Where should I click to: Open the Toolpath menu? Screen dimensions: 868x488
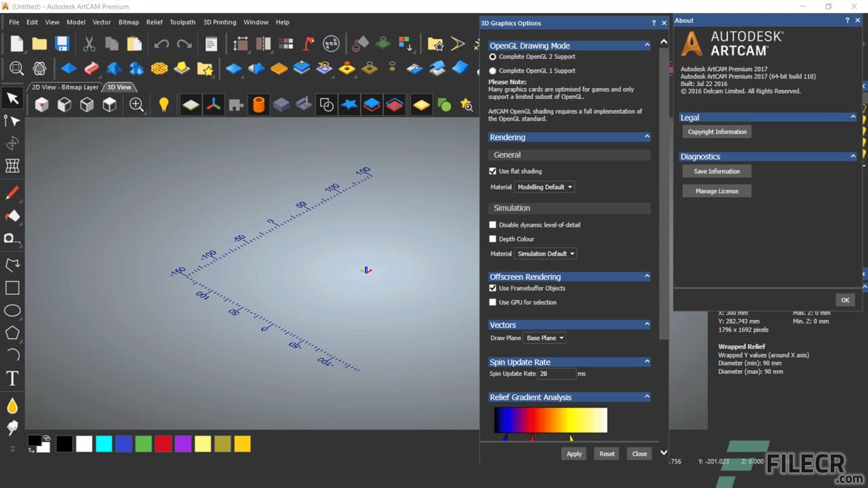click(x=182, y=22)
